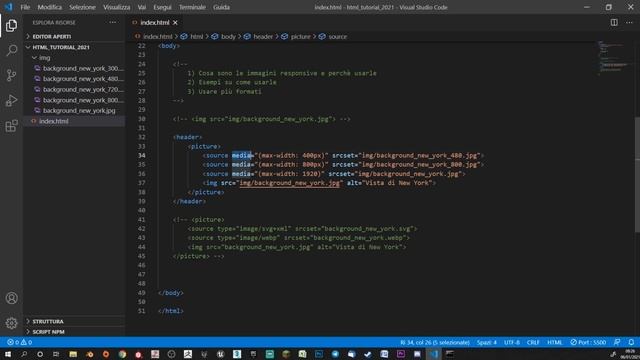Click the feedback icon in status bar
The height and width of the screenshot is (360, 640).
[x=617, y=342]
